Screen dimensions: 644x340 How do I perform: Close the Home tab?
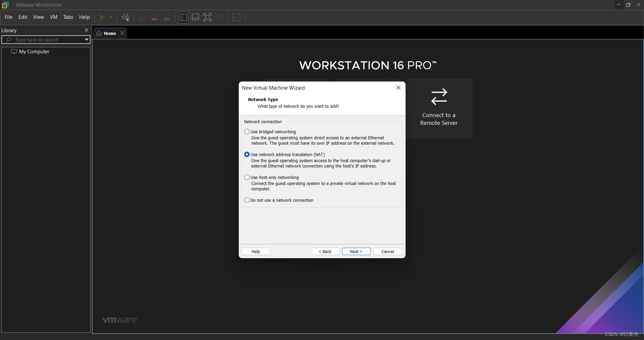click(x=122, y=33)
